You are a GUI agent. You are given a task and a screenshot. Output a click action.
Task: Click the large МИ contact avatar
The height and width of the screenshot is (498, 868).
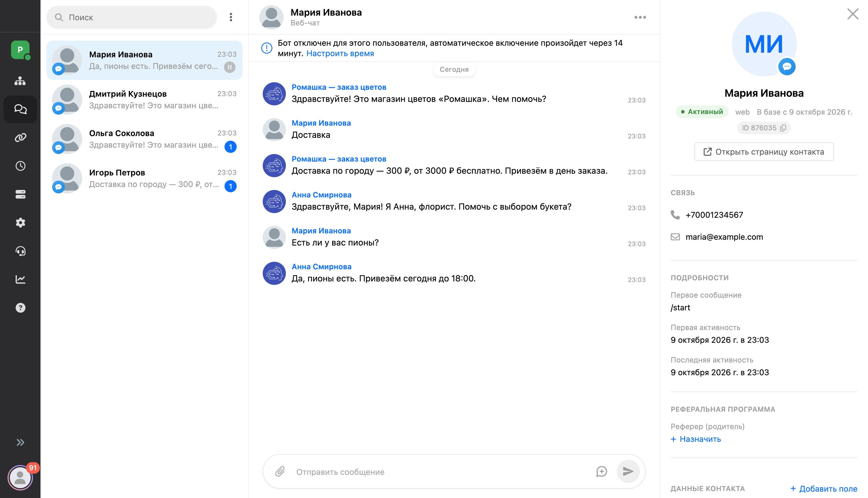point(764,44)
